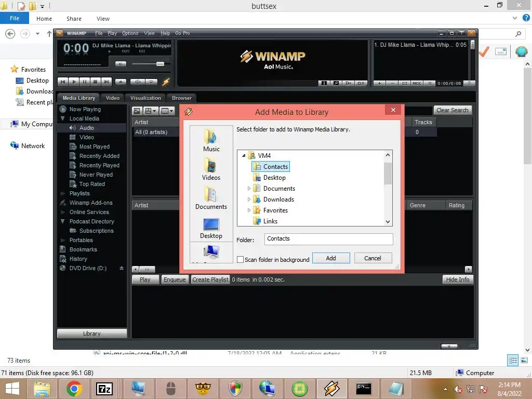Switch to the Browser tab

click(x=182, y=98)
